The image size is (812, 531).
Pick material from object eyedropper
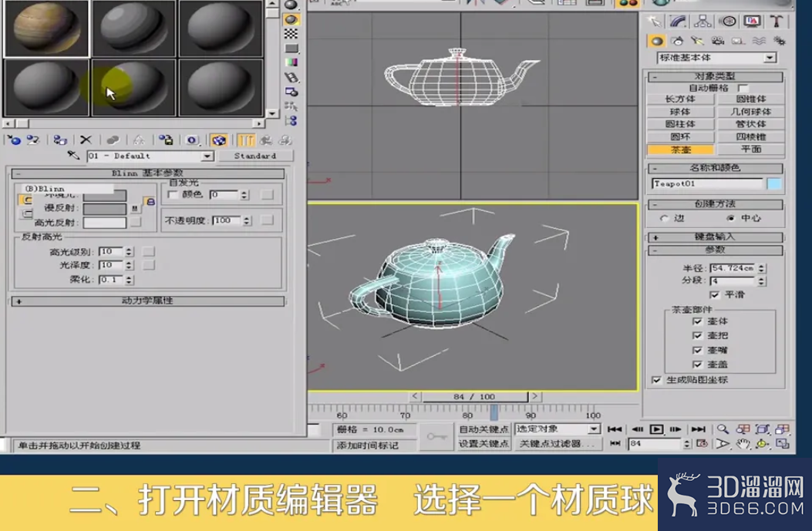(x=73, y=155)
